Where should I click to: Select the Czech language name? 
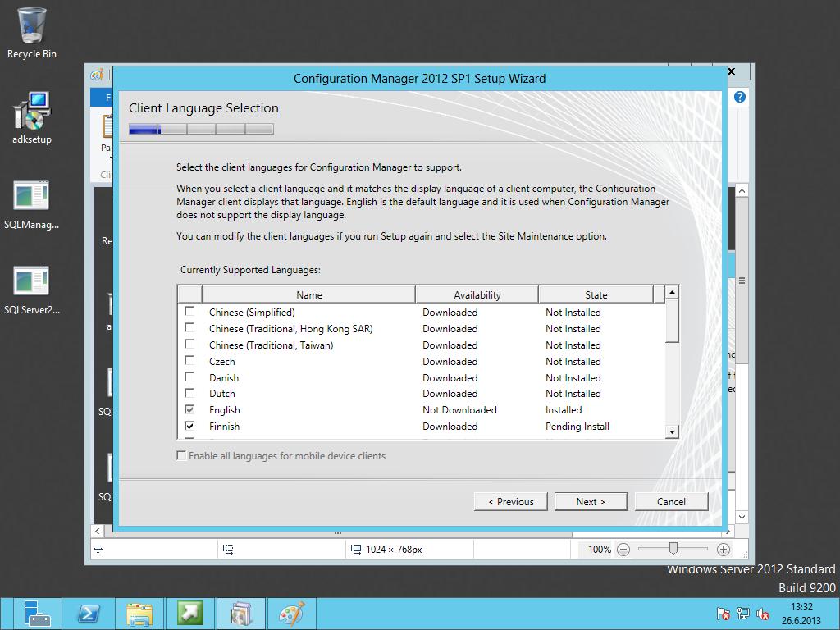pos(221,361)
